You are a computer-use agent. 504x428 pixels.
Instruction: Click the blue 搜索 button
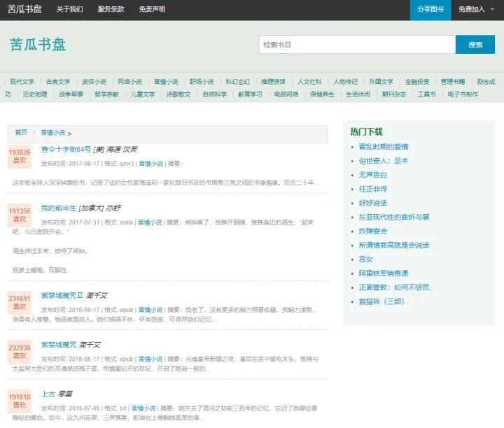coord(475,45)
